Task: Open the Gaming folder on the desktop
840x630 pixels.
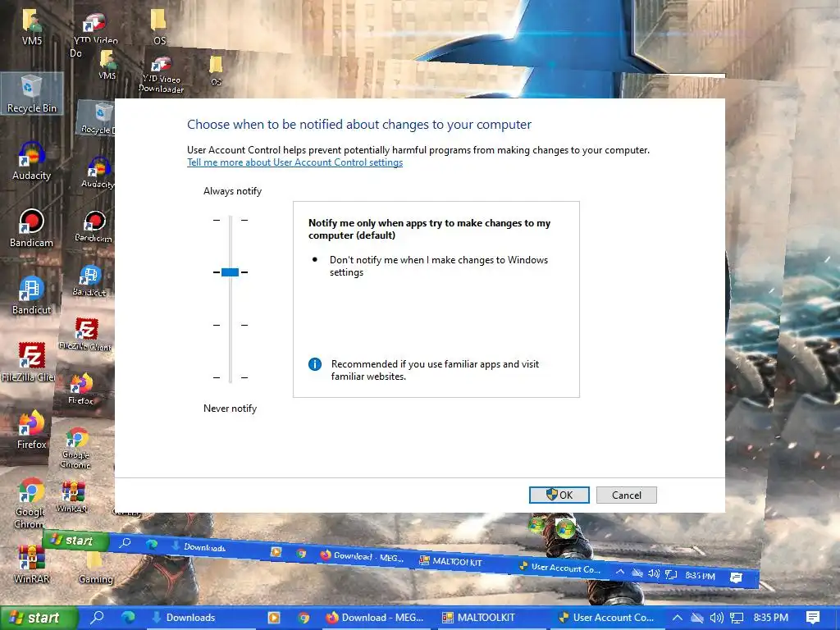Action: [95, 567]
